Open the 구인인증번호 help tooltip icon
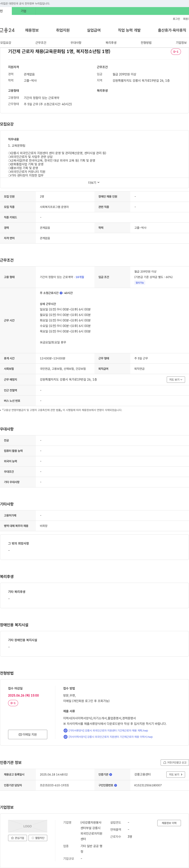Screen dimensions: 189x868 click(x=116, y=785)
